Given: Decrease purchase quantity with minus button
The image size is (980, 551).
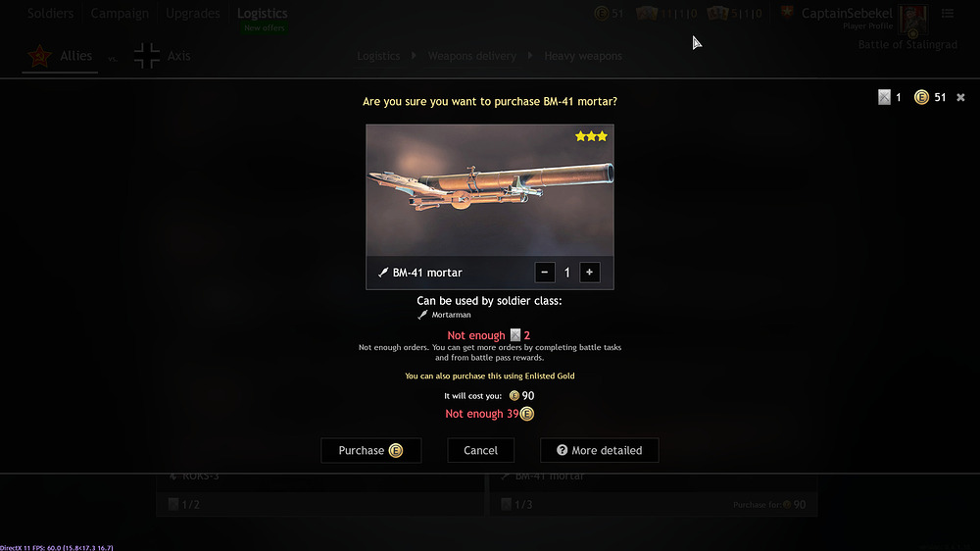Looking at the screenshot, I should point(544,272).
